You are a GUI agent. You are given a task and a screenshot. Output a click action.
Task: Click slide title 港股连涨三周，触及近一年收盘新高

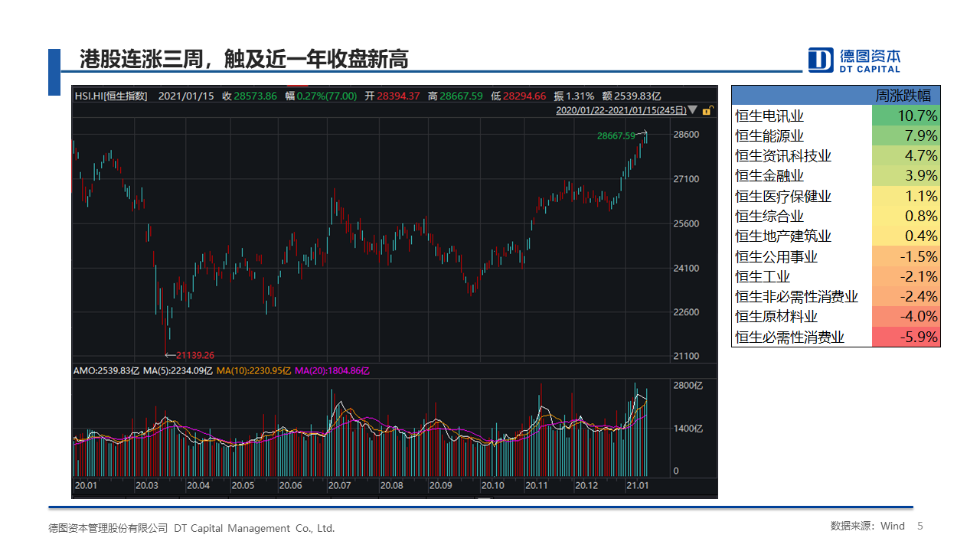click(x=244, y=59)
